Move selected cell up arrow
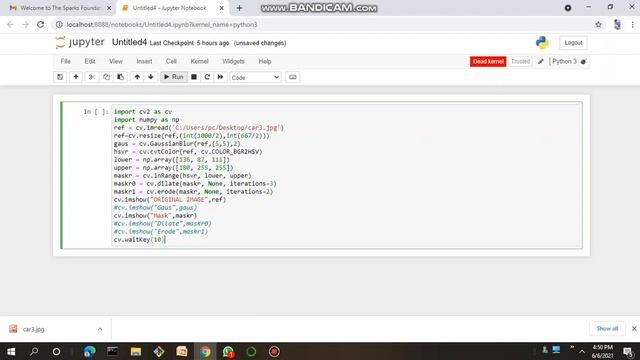The height and width of the screenshot is (360, 640). point(137,77)
